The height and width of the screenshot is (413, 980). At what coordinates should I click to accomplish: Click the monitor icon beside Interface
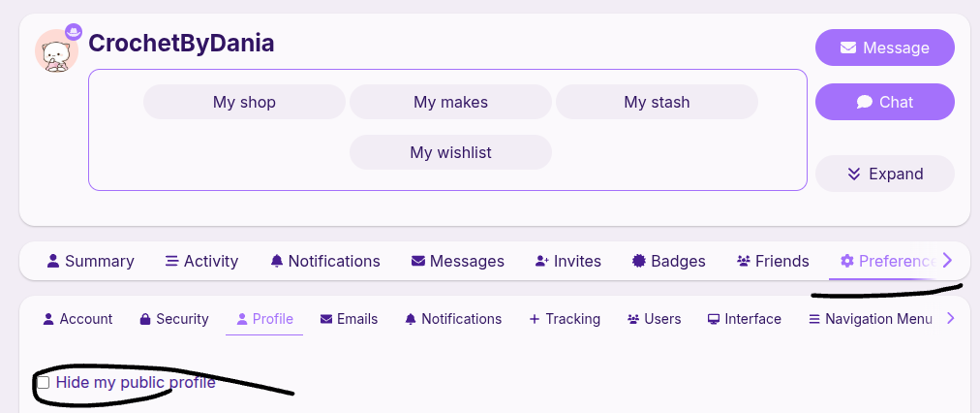click(714, 319)
